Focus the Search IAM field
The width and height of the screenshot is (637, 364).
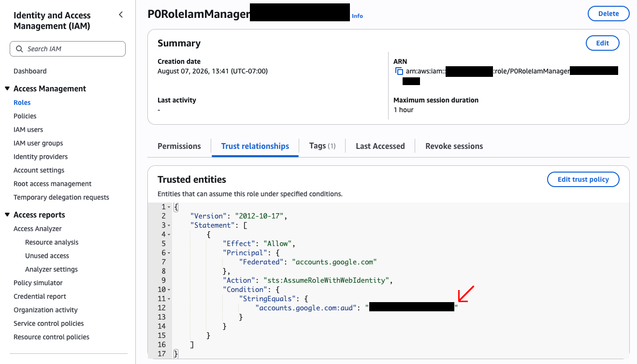pos(68,49)
